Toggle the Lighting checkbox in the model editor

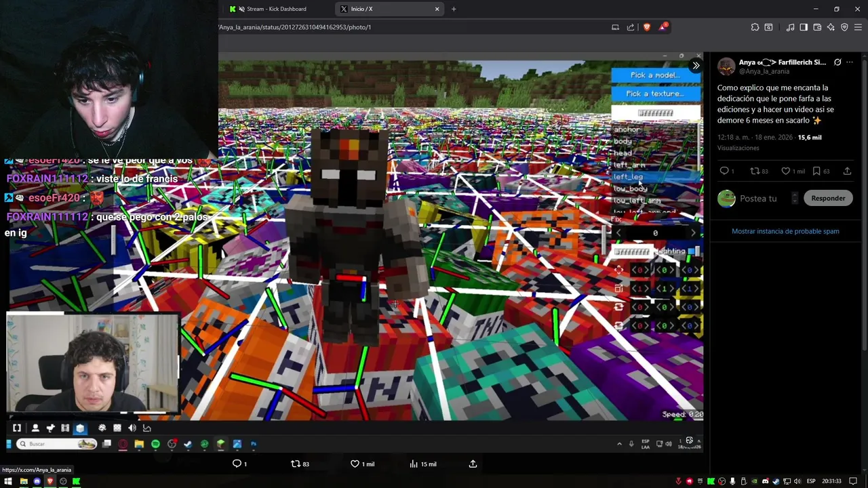(694, 251)
